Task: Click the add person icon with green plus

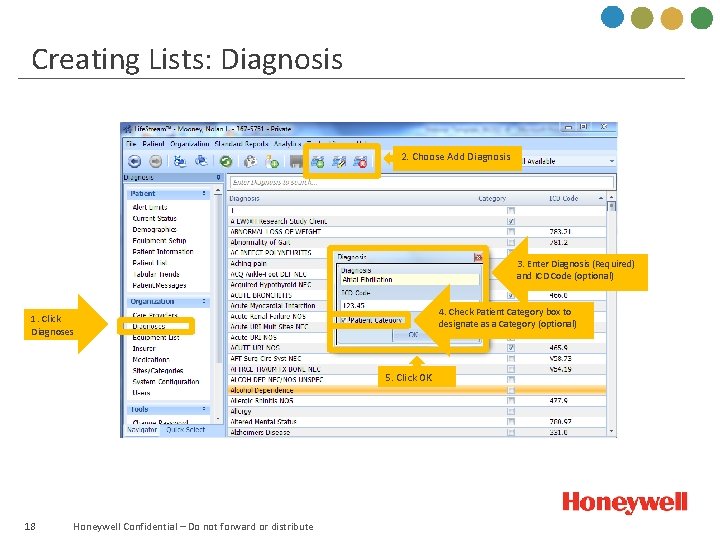Action: (x=273, y=162)
